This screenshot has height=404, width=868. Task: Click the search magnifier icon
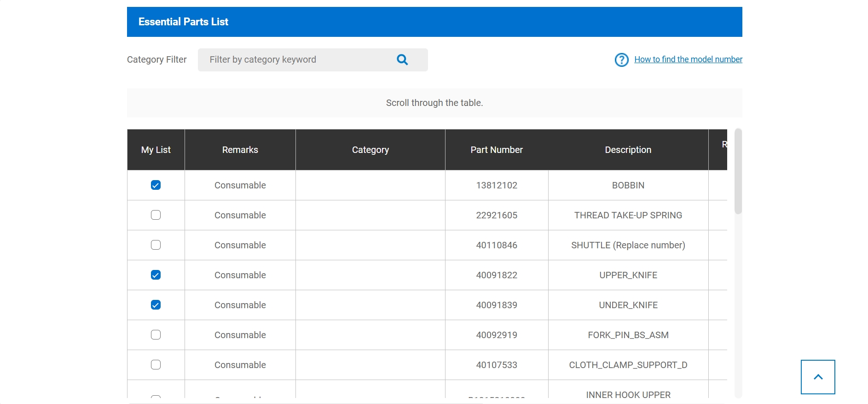point(402,60)
